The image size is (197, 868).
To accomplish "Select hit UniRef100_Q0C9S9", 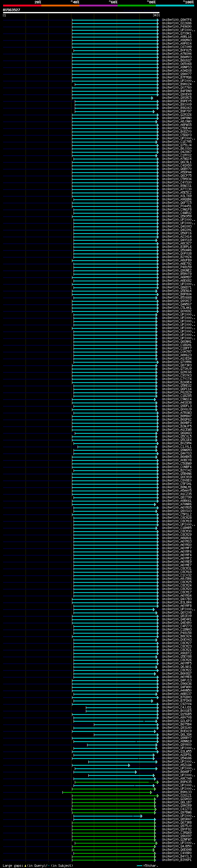I will (176, 477).
